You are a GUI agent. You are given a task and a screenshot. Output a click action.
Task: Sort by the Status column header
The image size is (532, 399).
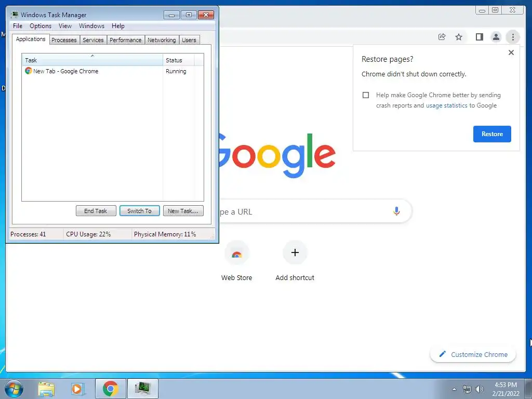point(179,60)
